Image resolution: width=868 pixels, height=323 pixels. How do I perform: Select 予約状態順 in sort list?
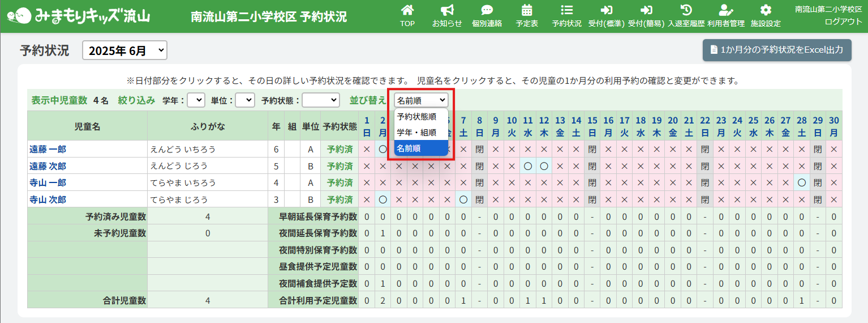(x=416, y=117)
